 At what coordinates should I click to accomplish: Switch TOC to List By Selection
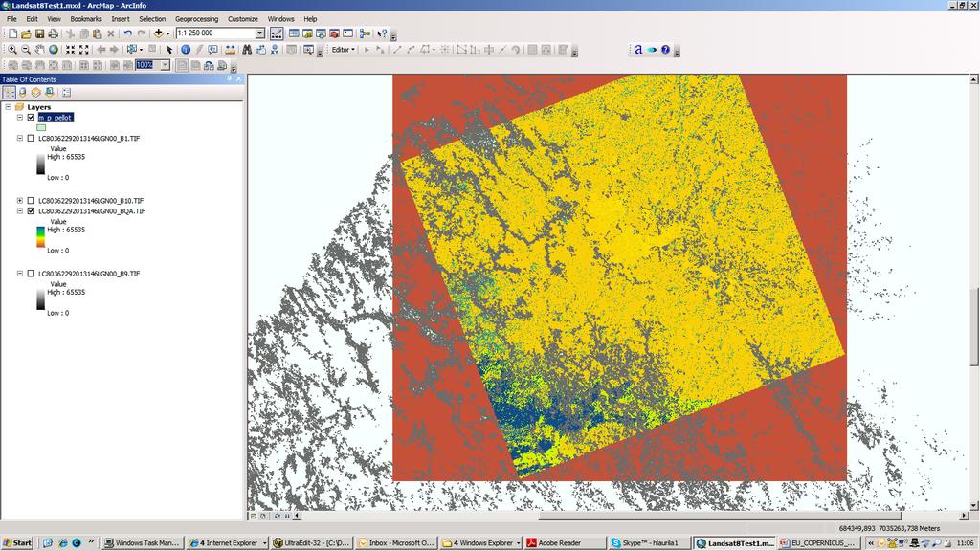click(50, 93)
